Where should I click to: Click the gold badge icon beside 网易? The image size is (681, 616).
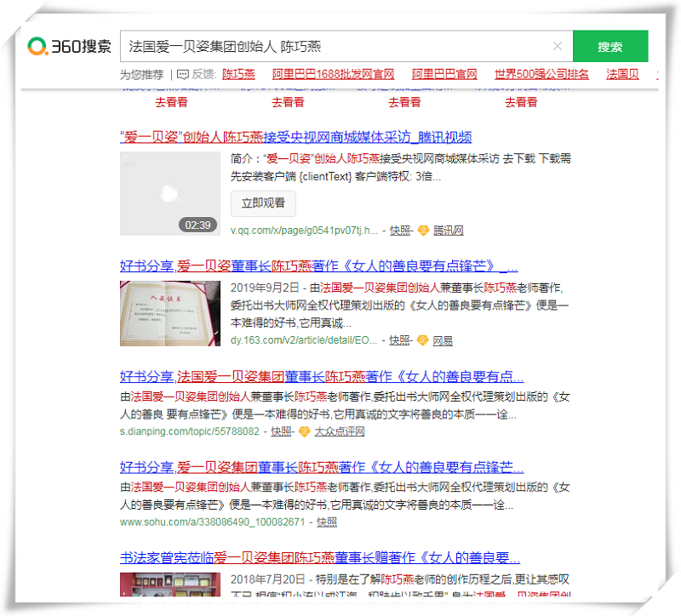pyautogui.click(x=423, y=340)
